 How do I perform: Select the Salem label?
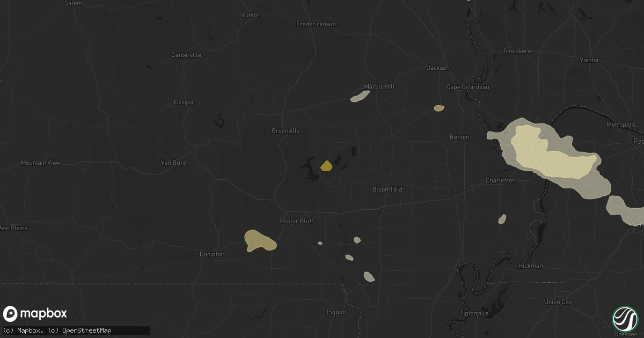point(73,3)
